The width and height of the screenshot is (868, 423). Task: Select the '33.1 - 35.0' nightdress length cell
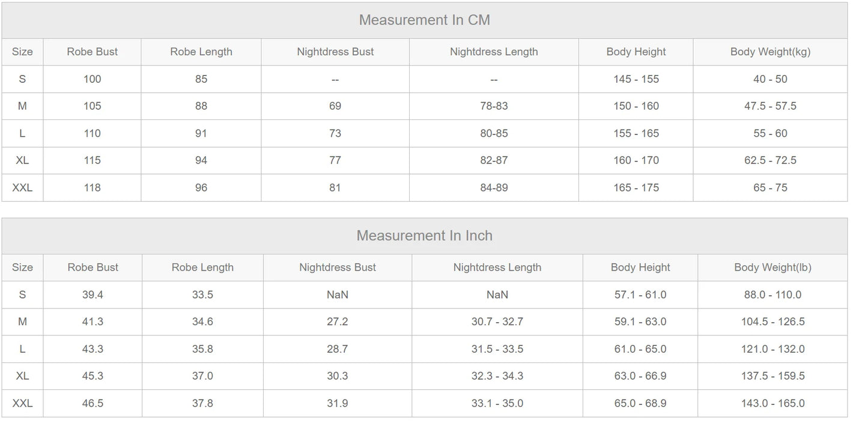(497, 403)
